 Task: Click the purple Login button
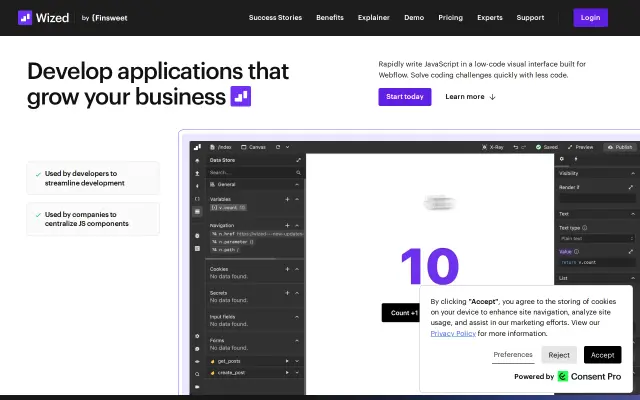point(590,18)
